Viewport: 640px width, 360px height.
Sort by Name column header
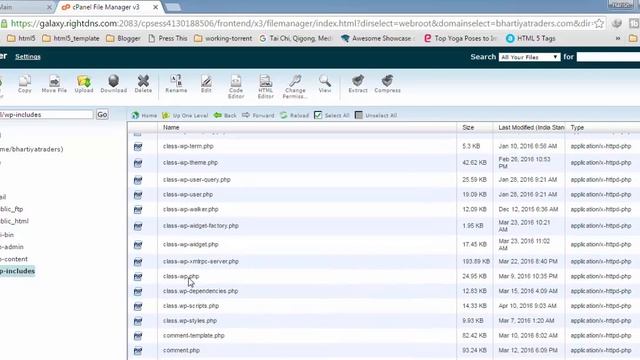click(x=171, y=127)
